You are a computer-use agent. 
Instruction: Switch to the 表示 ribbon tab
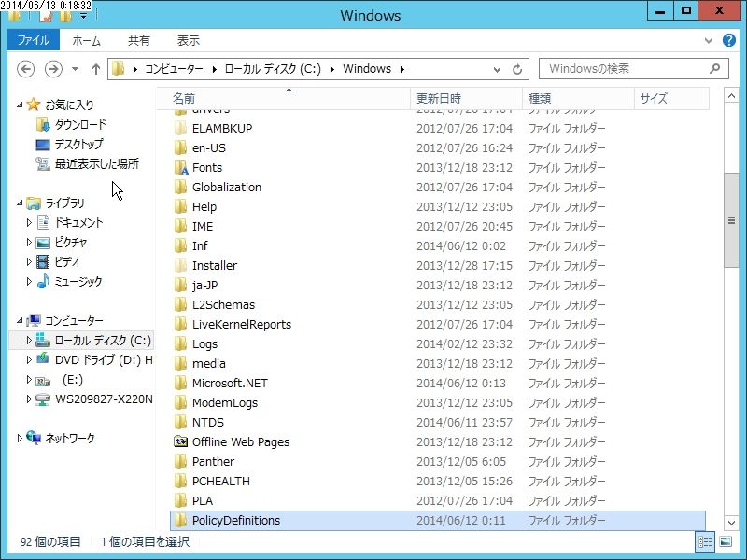tap(189, 41)
